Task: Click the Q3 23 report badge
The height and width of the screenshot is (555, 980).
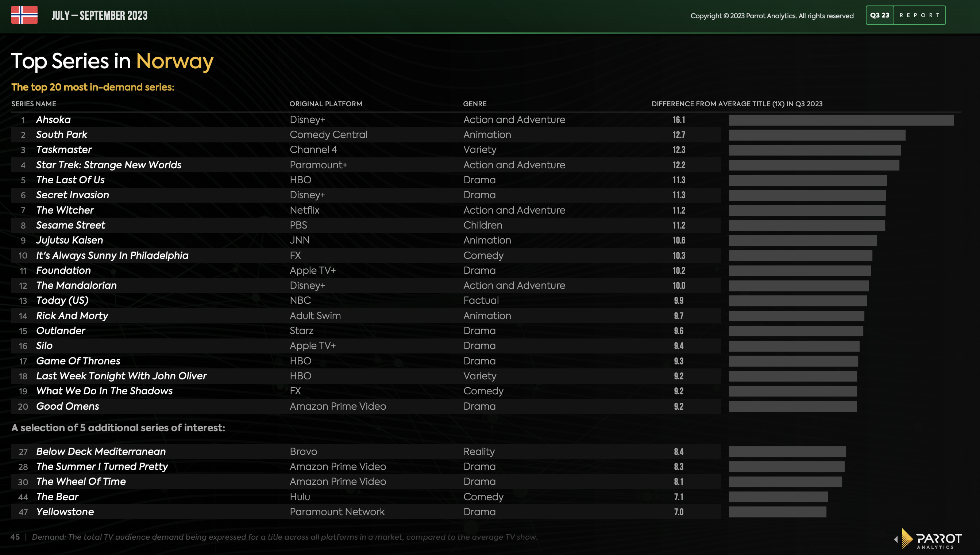Action: (905, 15)
